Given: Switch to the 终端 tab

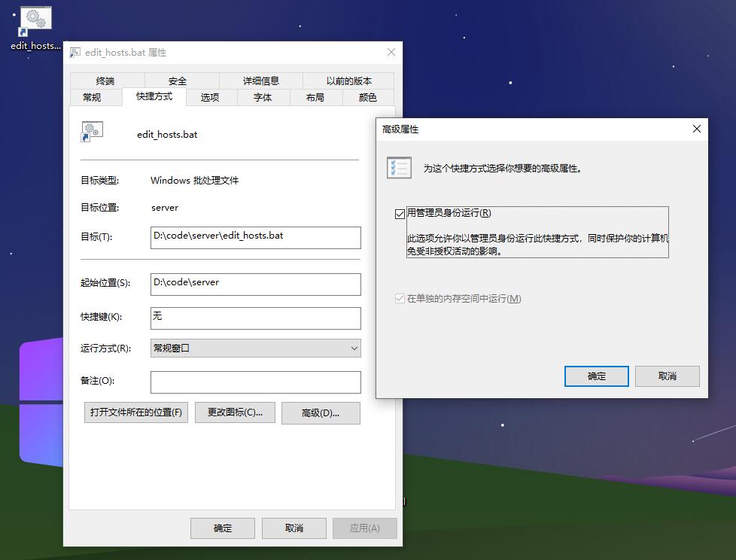Looking at the screenshot, I should (106, 81).
